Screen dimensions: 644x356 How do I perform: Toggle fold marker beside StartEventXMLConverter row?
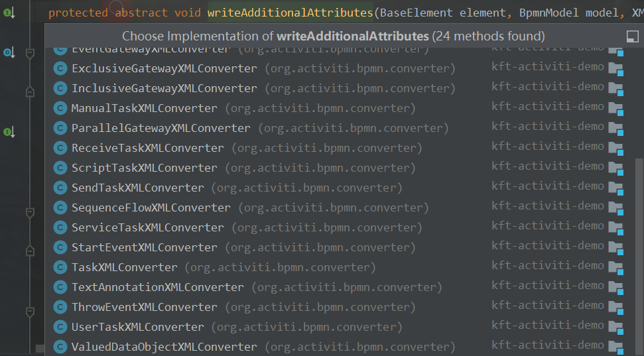click(30, 251)
